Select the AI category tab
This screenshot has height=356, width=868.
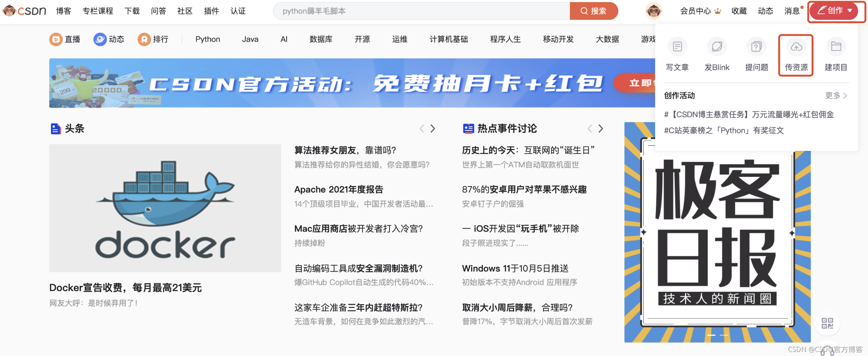click(284, 39)
